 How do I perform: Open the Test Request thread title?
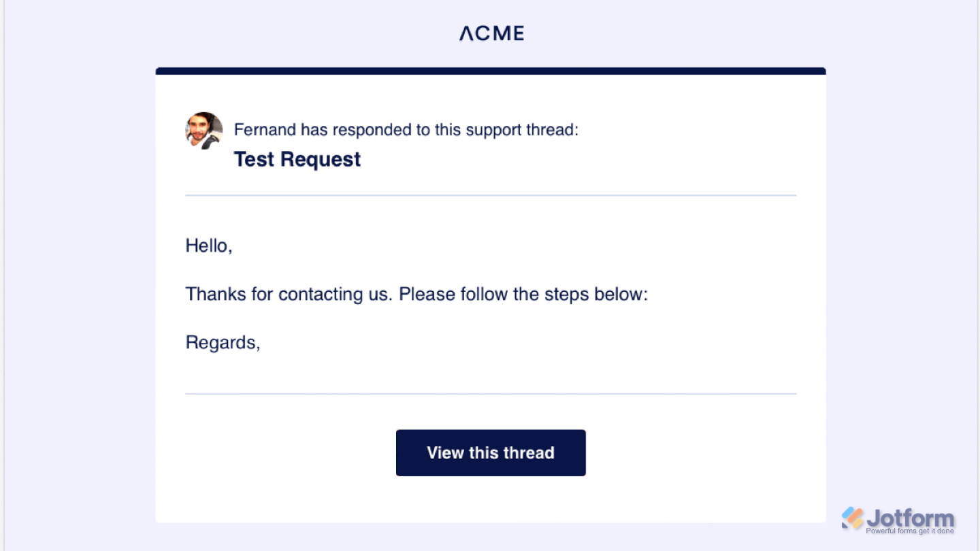click(297, 158)
